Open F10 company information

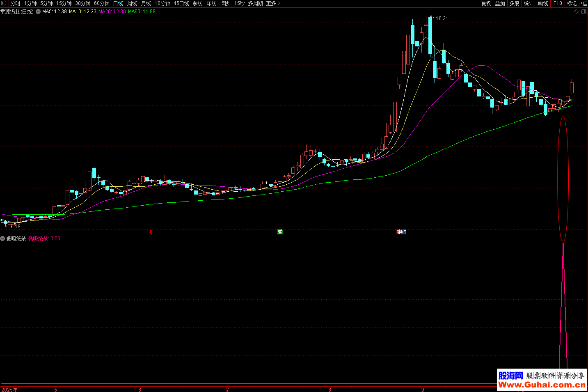558,3
